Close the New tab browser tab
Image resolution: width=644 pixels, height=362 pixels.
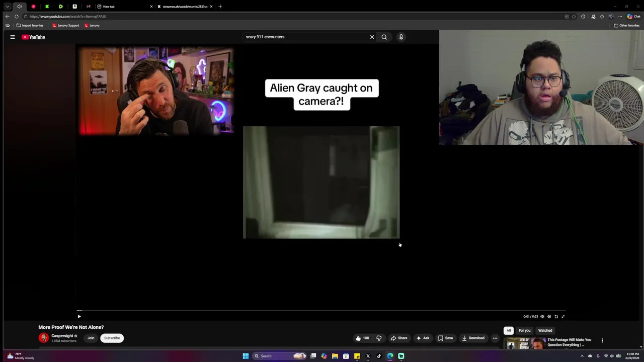pyautogui.click(x=151, y=7)
